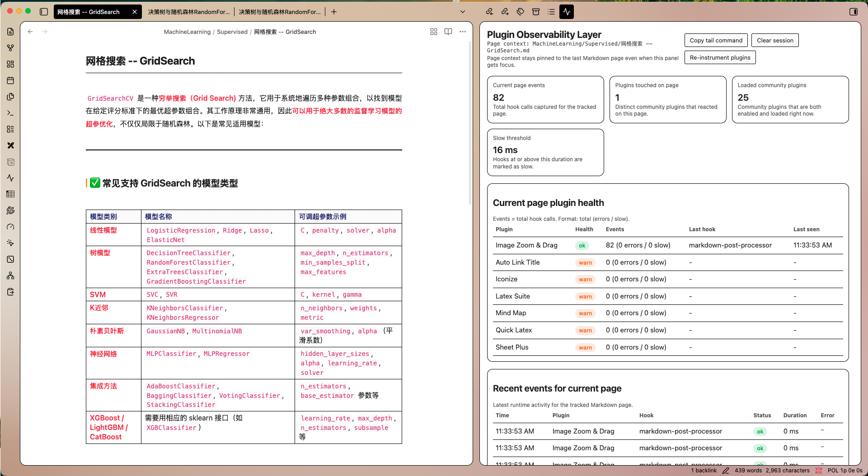
Task: Open outgoing links panel icon
Action: (x=505, y=12)
